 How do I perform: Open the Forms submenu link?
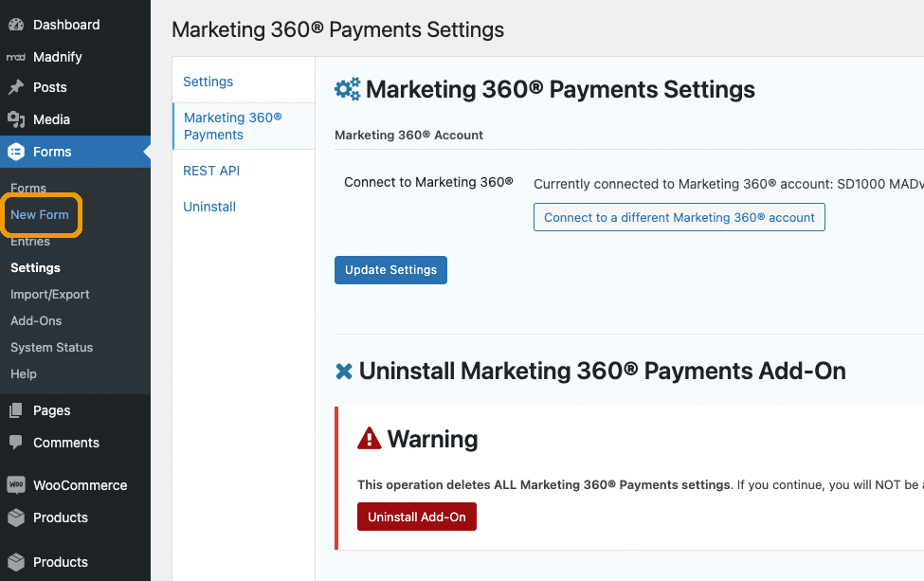28,188
